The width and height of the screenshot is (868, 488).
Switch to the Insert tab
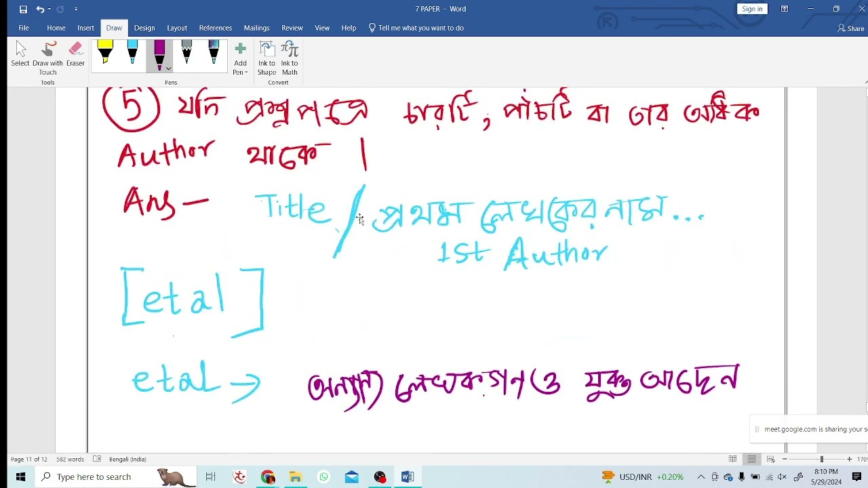click(85, 28)
